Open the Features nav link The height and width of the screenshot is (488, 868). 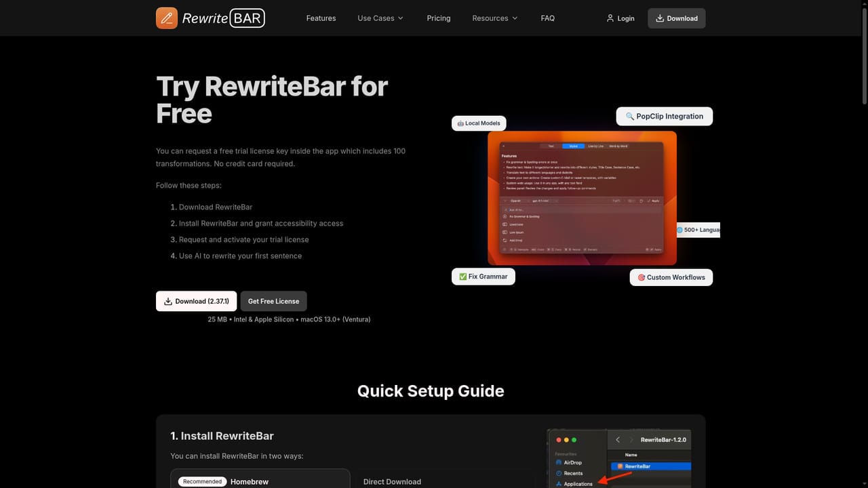321,18
